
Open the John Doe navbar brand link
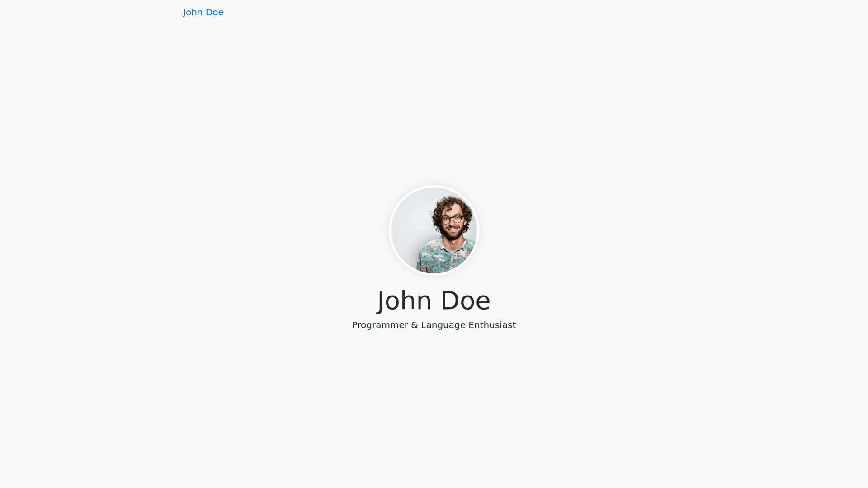tap(203, 12)
